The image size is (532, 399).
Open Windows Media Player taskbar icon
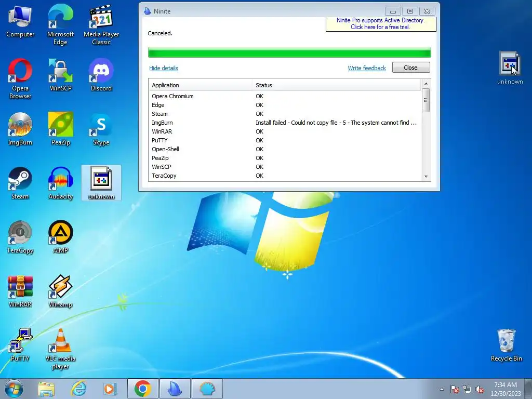pyautogui.click(x=110, y=389)
